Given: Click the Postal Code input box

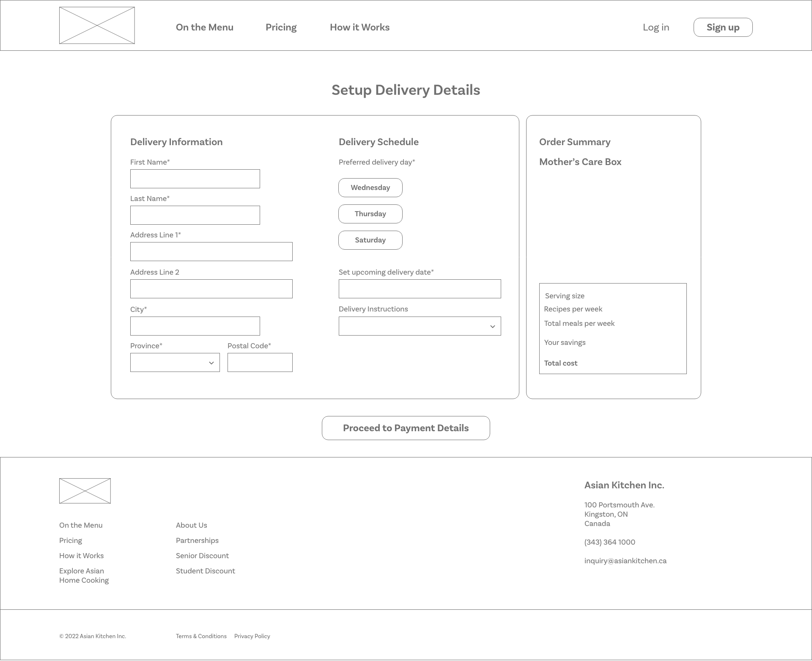Looking at the screenshot, I should click(260, 363).
